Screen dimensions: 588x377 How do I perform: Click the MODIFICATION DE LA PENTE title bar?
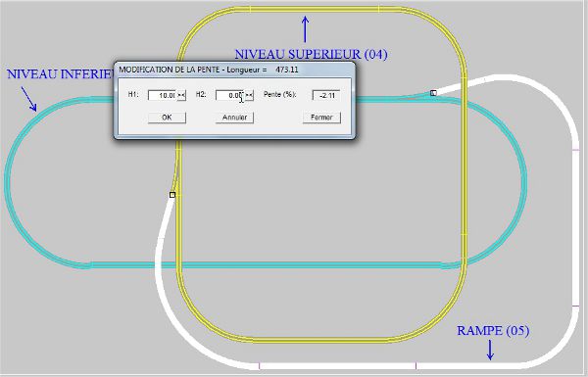pyautogui.click(x=234, y=70)
